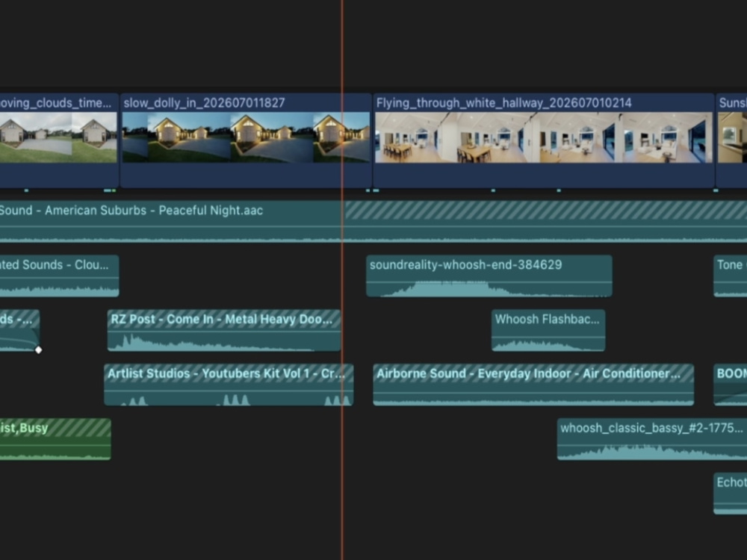The image size is (747, 560).
Task: Select the Artlist Studios Youtubers Kit audio clip
Action: 229,385
